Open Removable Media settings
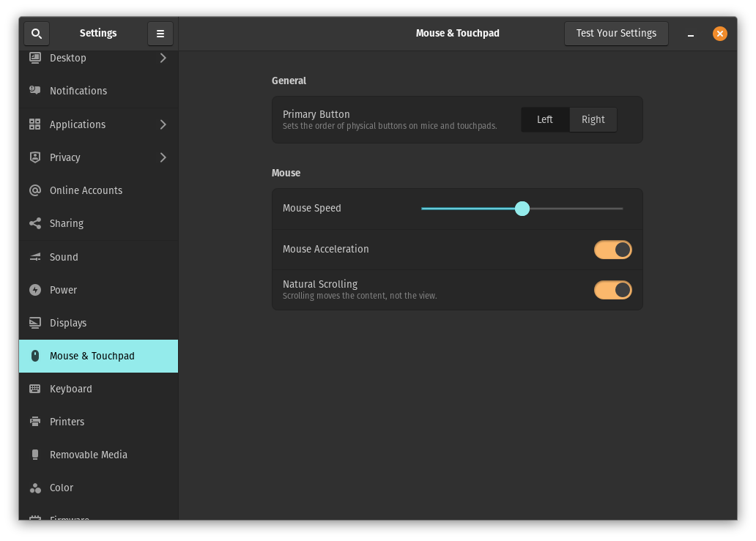This screenshot has height=541, width=756. click(98, 455)
